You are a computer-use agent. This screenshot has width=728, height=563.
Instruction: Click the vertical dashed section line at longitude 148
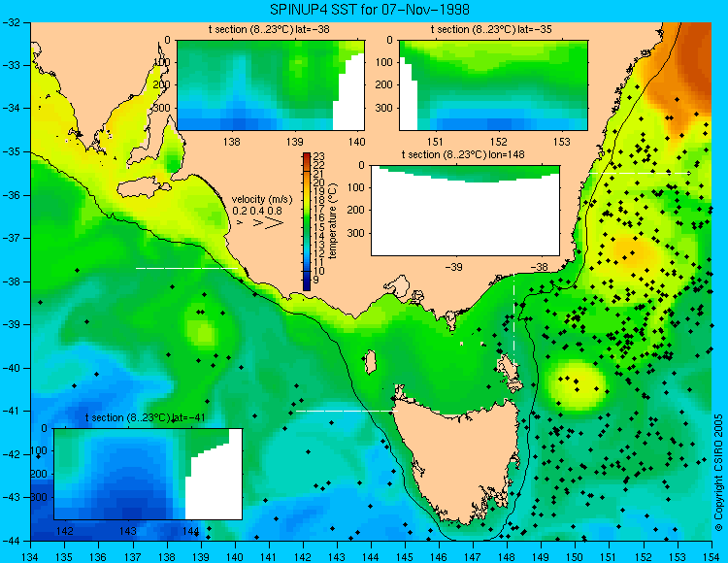click(513, 318)
